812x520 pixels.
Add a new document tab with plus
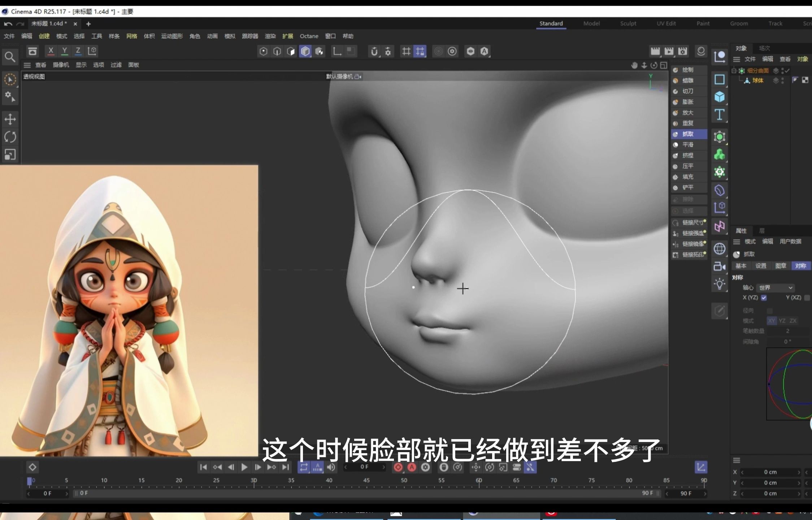point(88,24)
